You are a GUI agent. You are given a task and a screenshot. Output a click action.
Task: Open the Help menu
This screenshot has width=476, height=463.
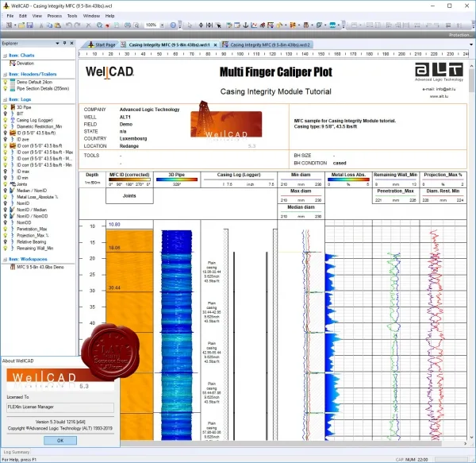click(109, 16)
